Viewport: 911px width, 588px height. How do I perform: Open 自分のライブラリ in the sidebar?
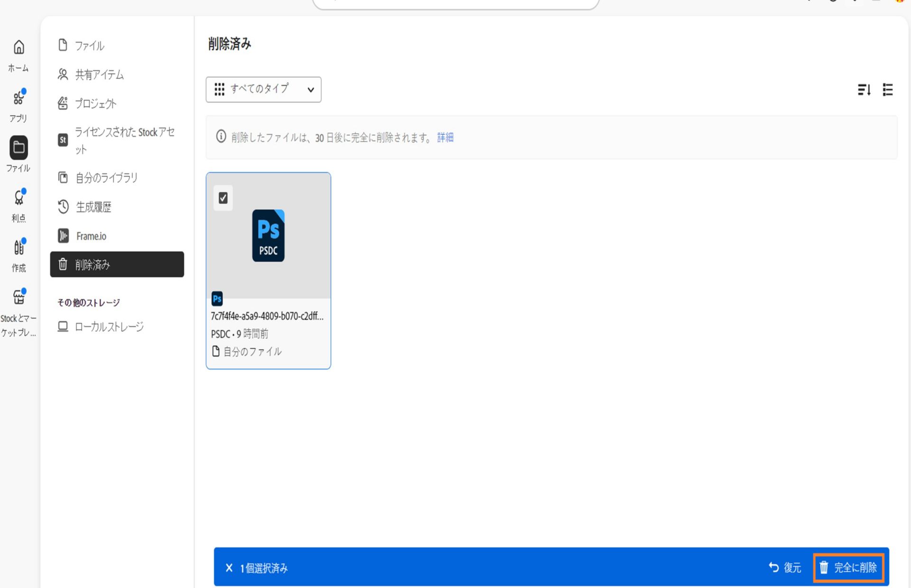[x=117, y=178]
